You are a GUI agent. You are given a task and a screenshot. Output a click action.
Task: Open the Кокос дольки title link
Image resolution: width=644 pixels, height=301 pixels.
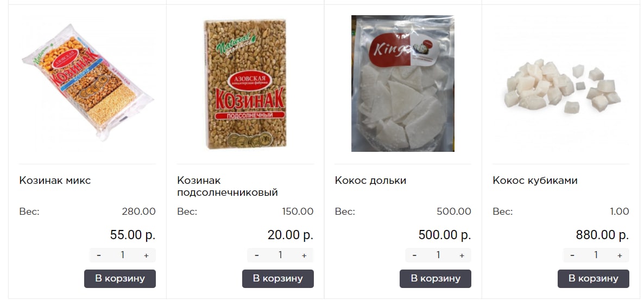pyautogui.click(x=370, y=181)
